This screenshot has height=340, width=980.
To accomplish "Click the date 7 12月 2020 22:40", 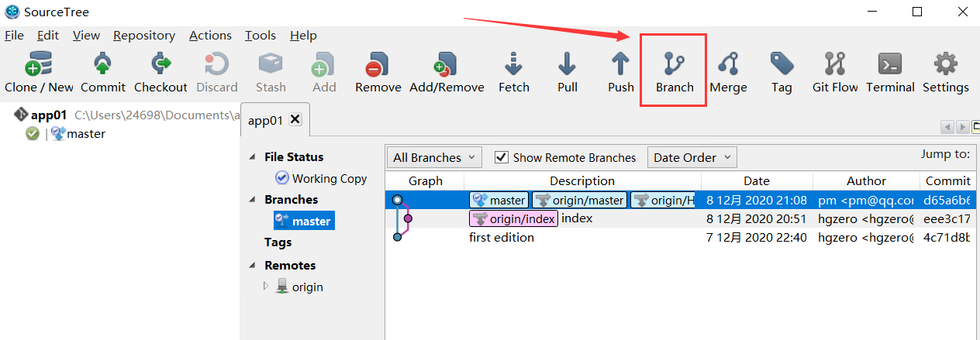I will click(757, 237).
